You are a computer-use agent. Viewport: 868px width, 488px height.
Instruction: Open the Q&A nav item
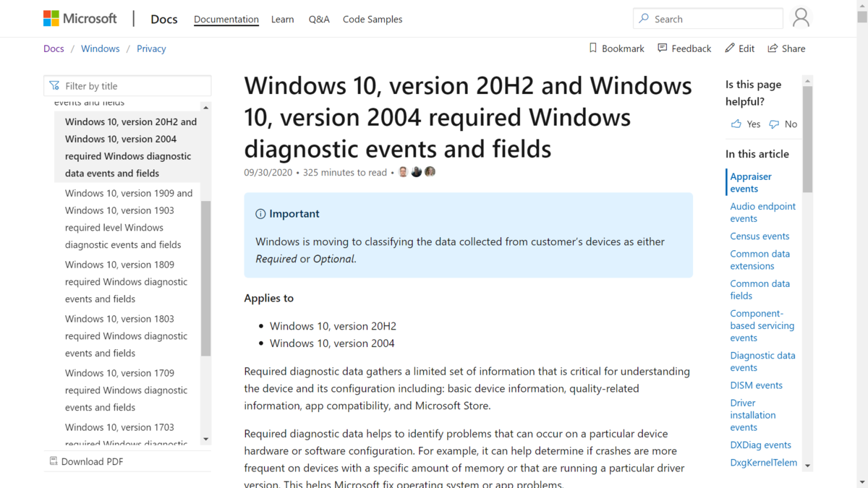(319, 20)
